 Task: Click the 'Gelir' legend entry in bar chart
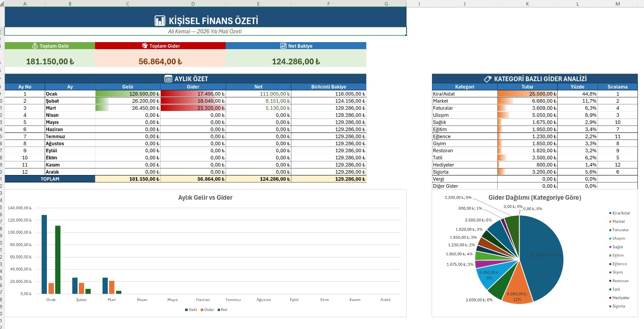point(191,310)
